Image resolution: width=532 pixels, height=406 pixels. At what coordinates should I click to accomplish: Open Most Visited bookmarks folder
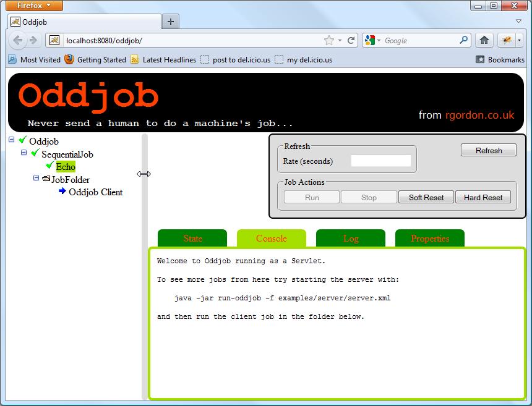tap(34, 60)
